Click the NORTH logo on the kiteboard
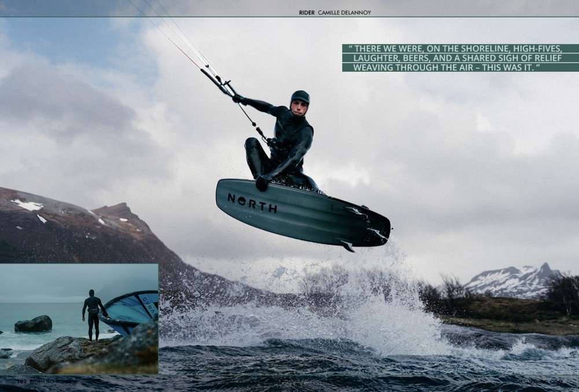Image resolution: width=579 pixels, height=392 pixels. 252,203
